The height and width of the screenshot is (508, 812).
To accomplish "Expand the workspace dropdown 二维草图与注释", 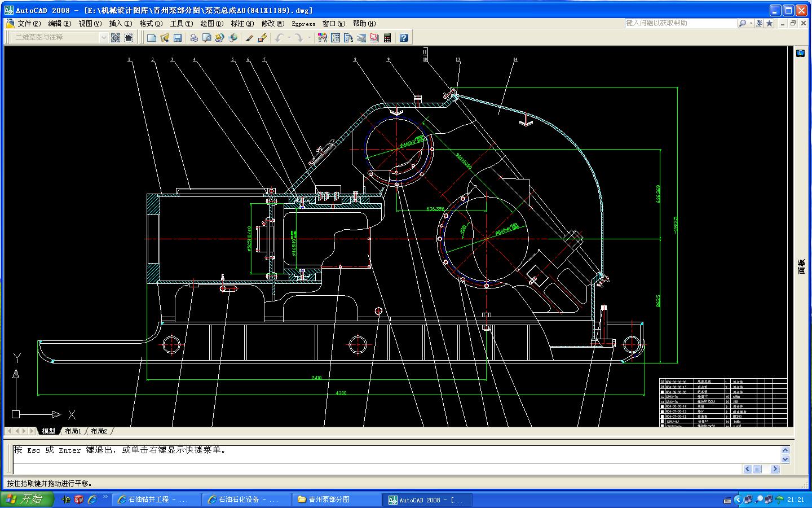I will (x=103, y=37).
